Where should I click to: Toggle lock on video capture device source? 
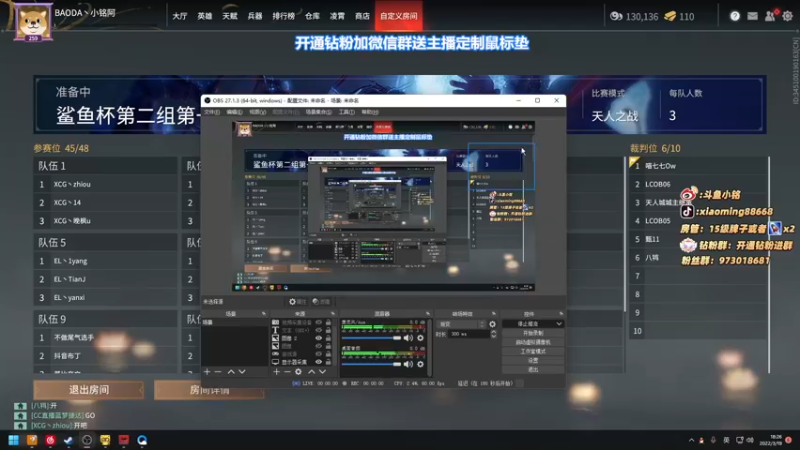click(328, 322)
